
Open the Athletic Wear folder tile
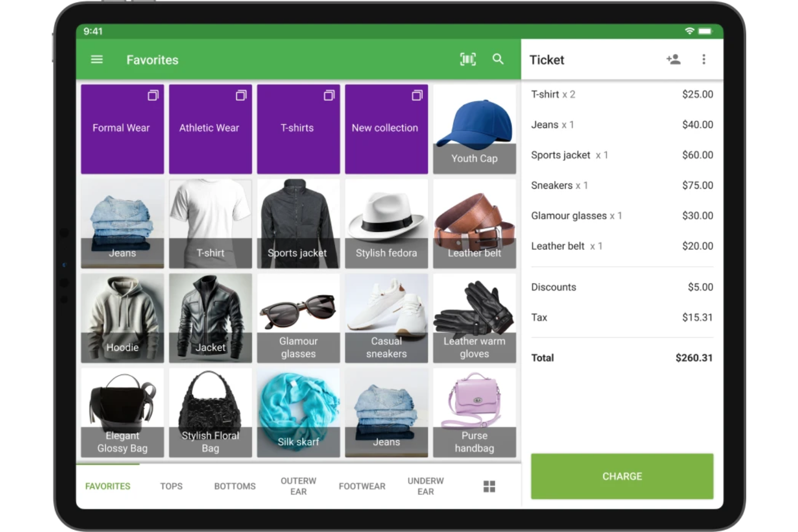210,128
